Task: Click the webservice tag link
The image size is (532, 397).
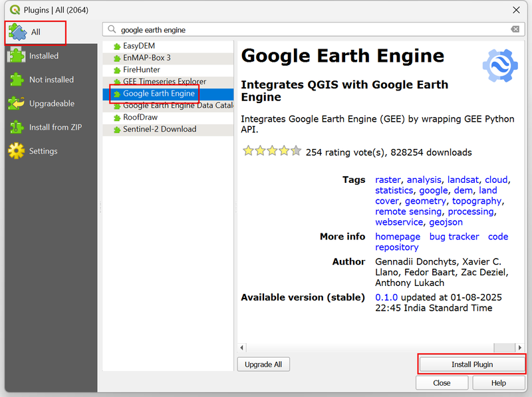Action: coord(399,222)
